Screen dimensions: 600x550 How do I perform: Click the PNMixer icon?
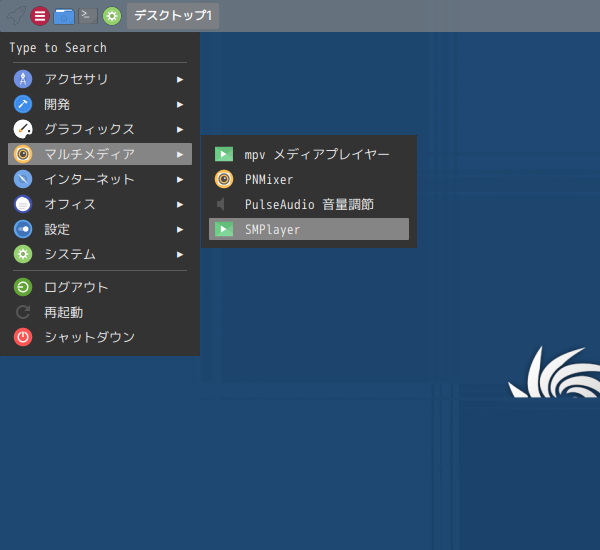point(224,179)
